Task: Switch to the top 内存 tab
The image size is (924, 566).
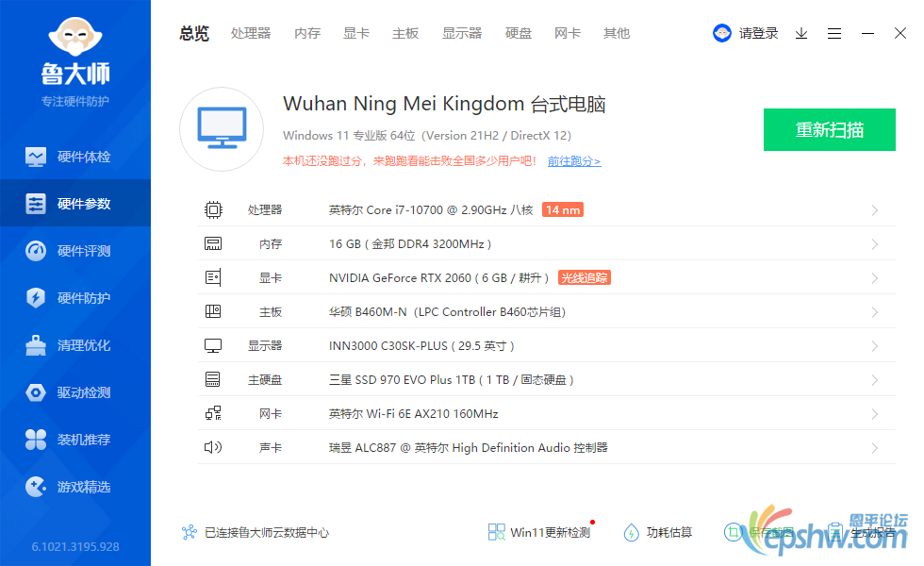Action: pos(307,33)
